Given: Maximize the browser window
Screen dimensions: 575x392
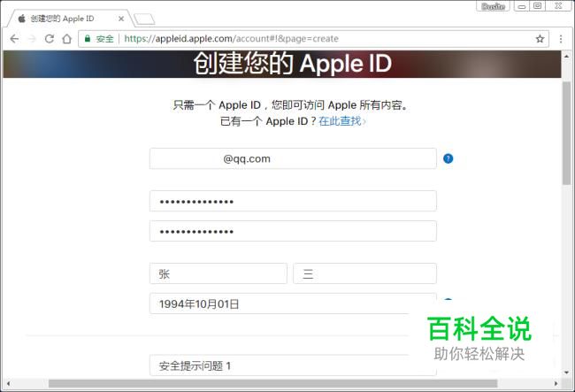Looking at the screenshot, I should click(x=537, y=6).
